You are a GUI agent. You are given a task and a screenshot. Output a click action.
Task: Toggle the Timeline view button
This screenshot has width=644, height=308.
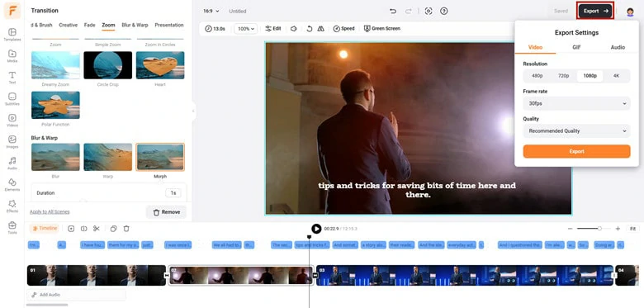tap(45, 229)
